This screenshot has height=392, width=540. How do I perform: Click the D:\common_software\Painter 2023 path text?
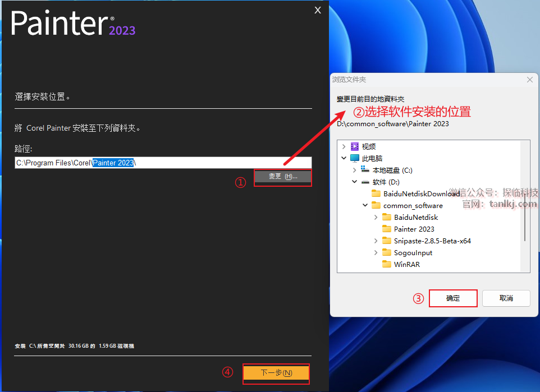[x=392, y=124]
